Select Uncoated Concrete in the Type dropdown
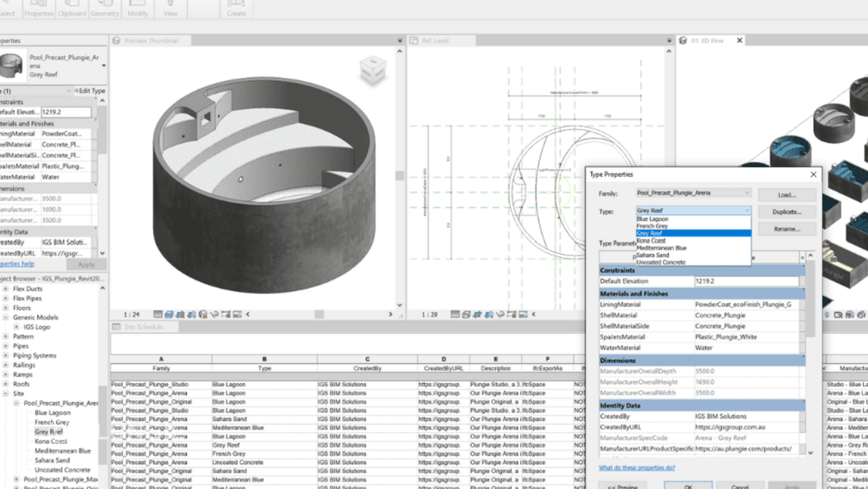The width and height of the screenshot is (868, 489). click(661, 262)
